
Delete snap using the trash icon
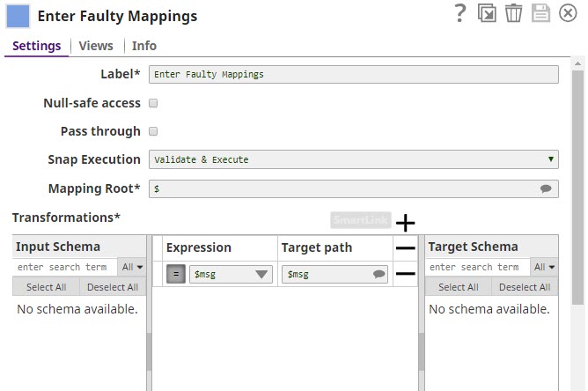coord(514,13)
